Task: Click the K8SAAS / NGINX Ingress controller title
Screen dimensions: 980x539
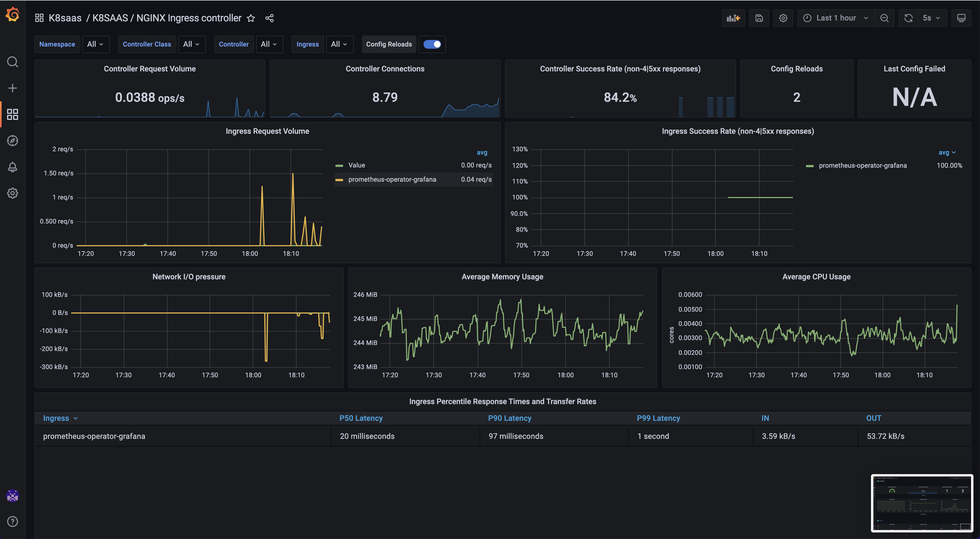Action: coord(167,18)
